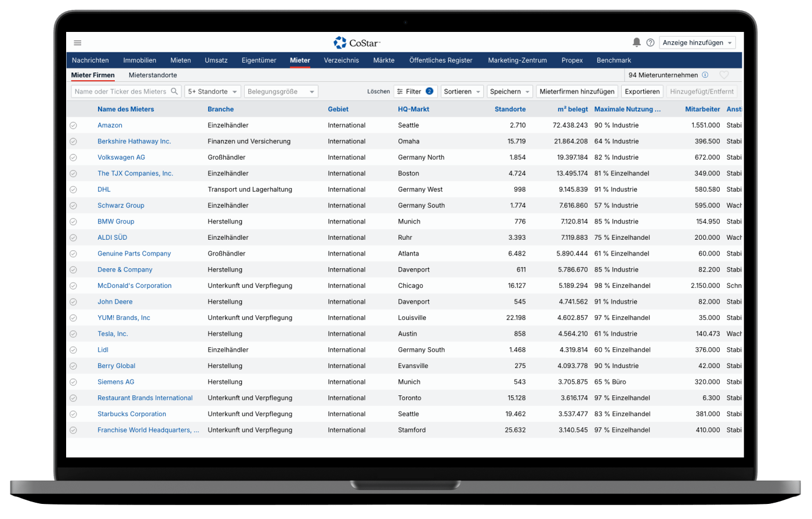Click the Germany North HQ-Markt cell
The height and width of the screenshot is (519, 812).
(x=421, y=157)
